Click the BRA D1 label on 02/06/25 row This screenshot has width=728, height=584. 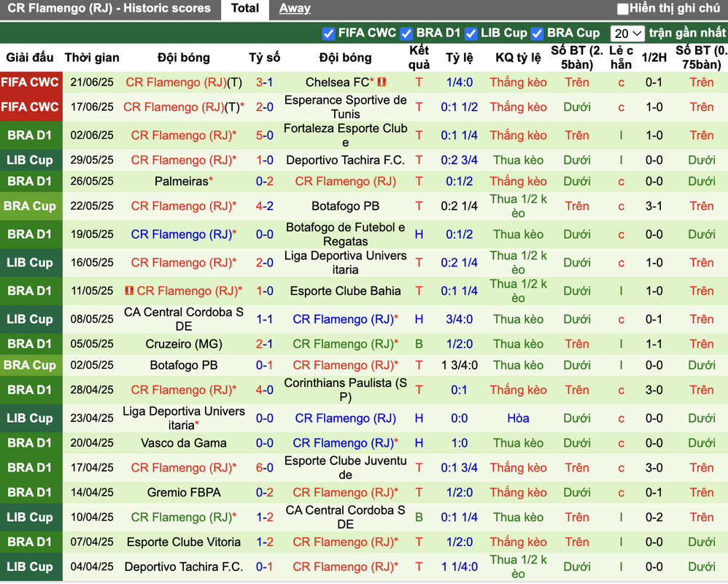click(x=31, y=135)
